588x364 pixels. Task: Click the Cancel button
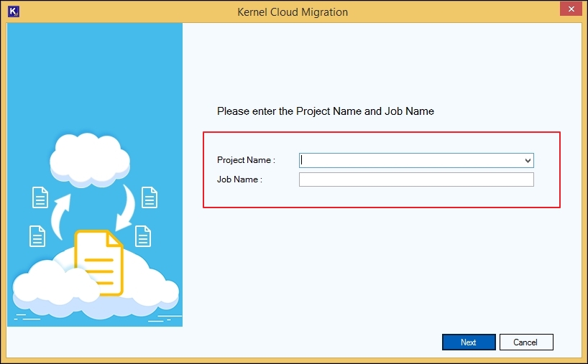(x=526, y=342)
